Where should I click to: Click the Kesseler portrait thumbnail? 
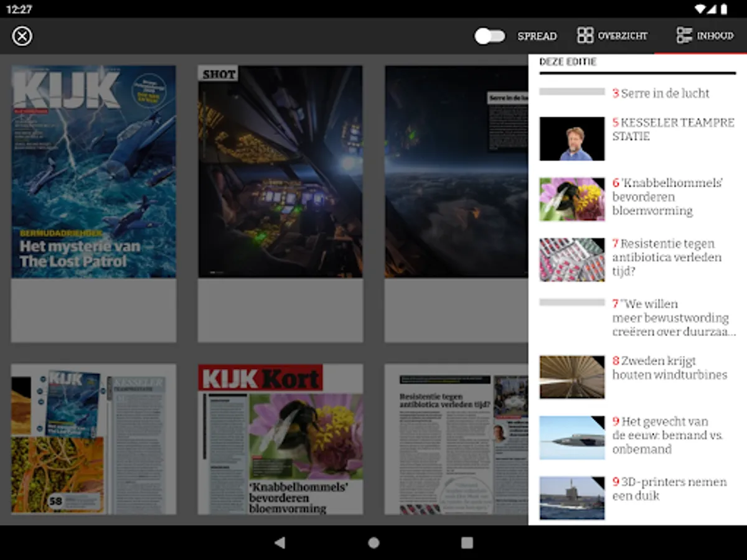click(572, 139)
